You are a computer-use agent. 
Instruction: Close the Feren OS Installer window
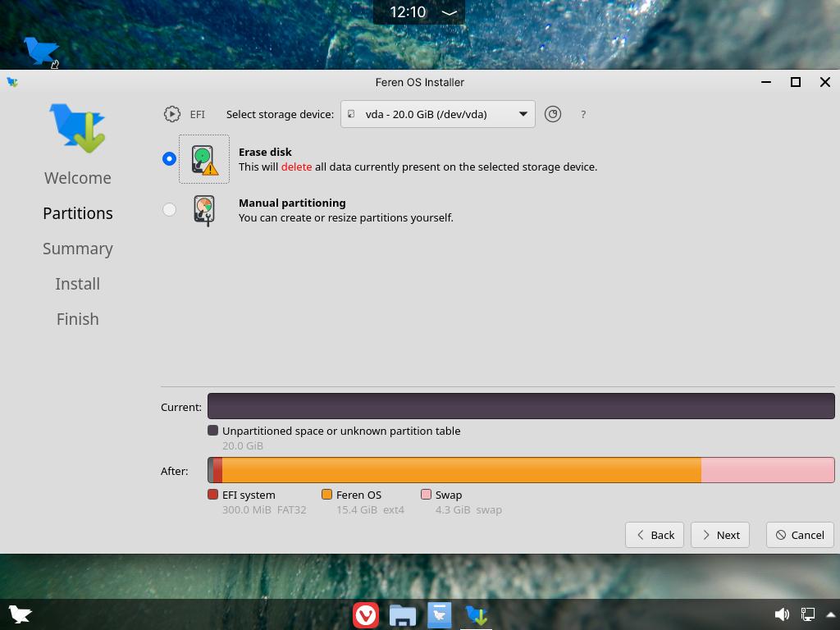click(x=825, y=82)
